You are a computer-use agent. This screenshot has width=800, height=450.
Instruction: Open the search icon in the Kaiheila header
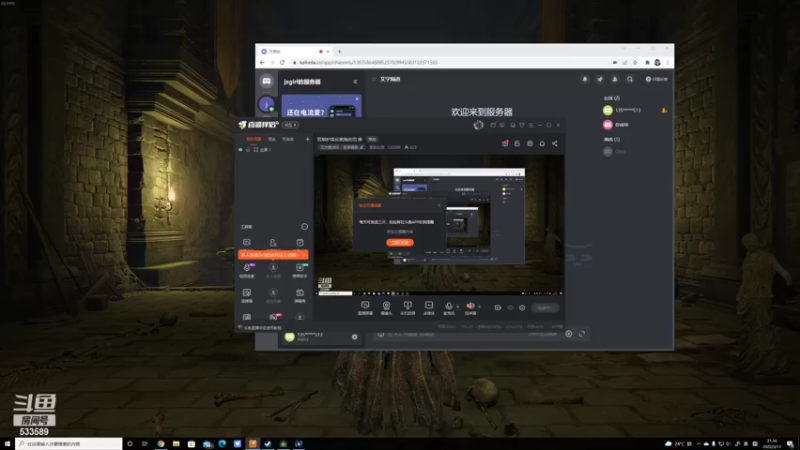pyautogui.click(x=630, y=79)
